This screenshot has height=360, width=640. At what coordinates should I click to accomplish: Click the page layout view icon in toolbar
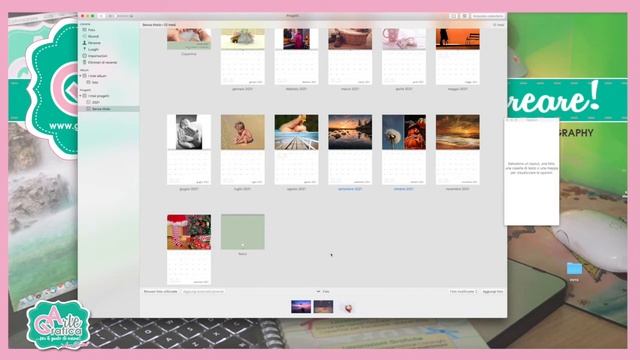453,16
